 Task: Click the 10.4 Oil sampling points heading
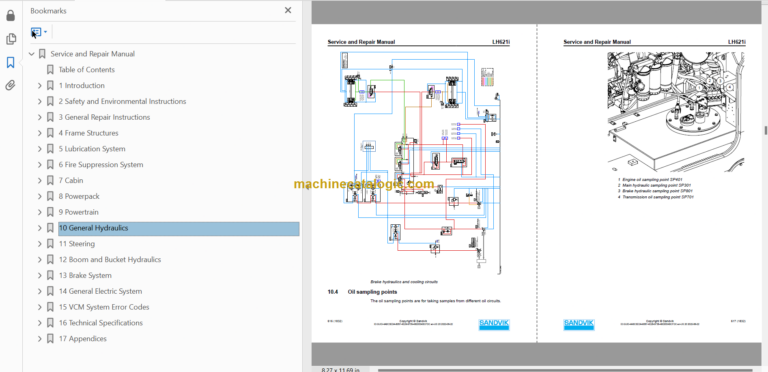(x=362, y=292)
